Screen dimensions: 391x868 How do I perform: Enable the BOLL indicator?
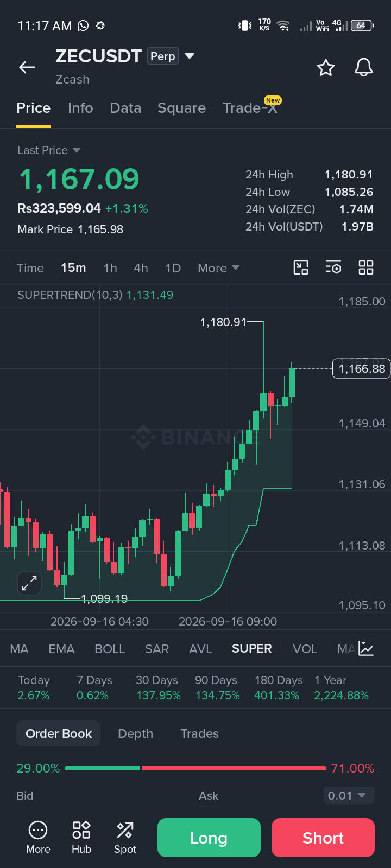pos(110,649)
